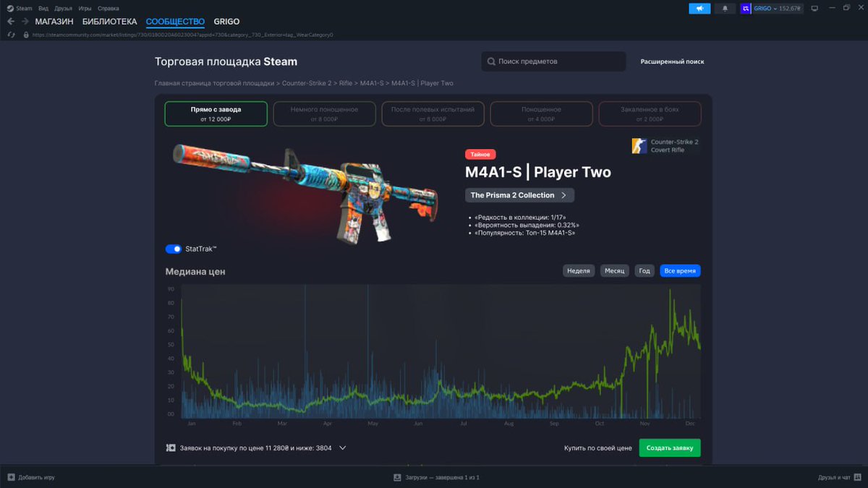Select После полевых испытаний wear option
Viewport: 868px width, 488px height.
(433, 114)
